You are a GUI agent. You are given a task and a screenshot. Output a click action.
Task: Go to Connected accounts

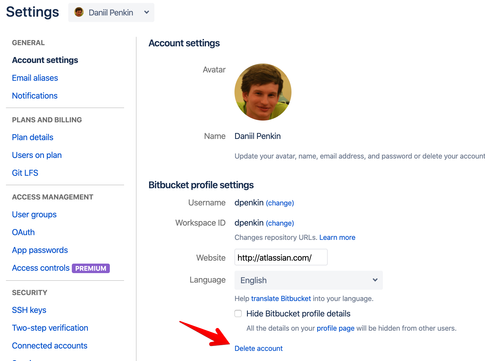coord(50,345)
